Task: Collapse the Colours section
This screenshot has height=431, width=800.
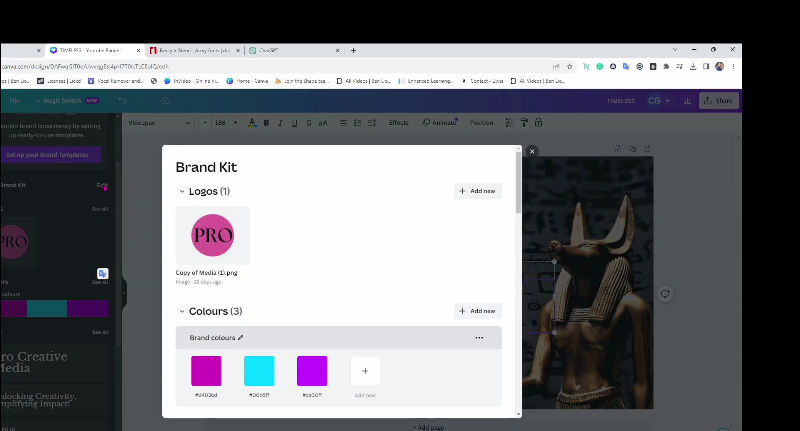Action: [x=182, y=311]
